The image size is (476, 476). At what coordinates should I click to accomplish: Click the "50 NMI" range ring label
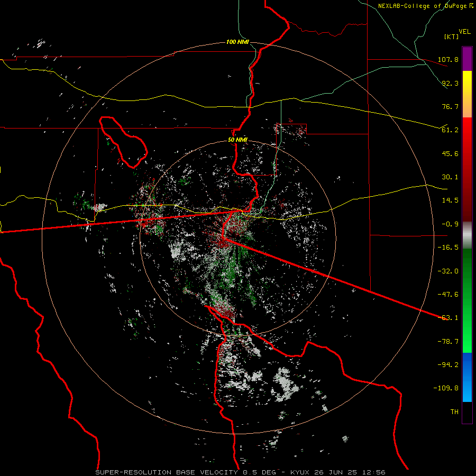[x=237, y=140]
